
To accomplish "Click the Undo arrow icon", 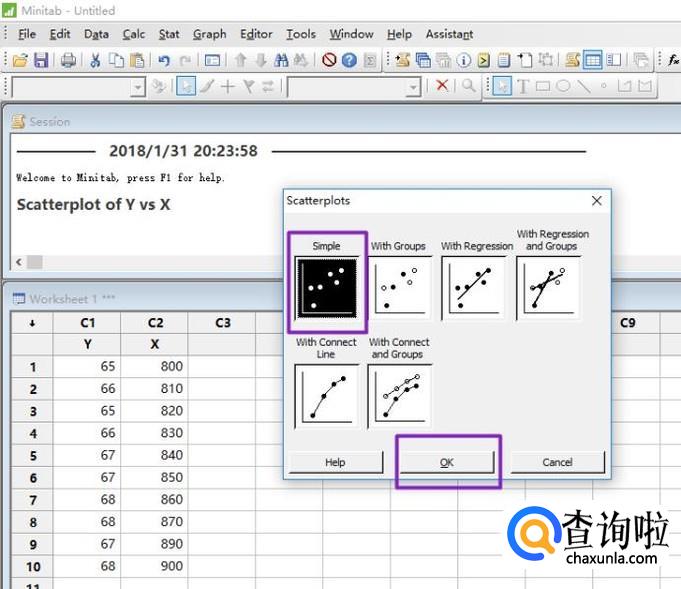I will click(x=164, y=60).
